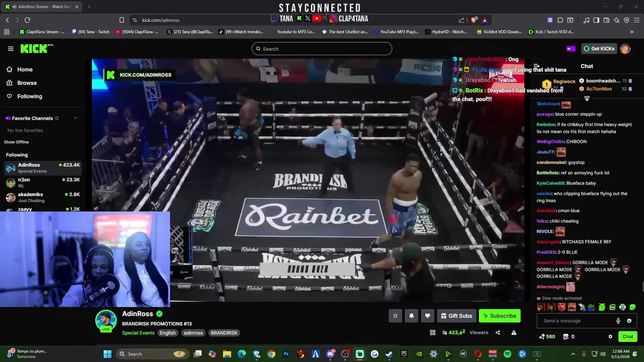The height and width of the screenshot is (362, 644).
Task: Open a new browser tab
Action: coord(89,7)
